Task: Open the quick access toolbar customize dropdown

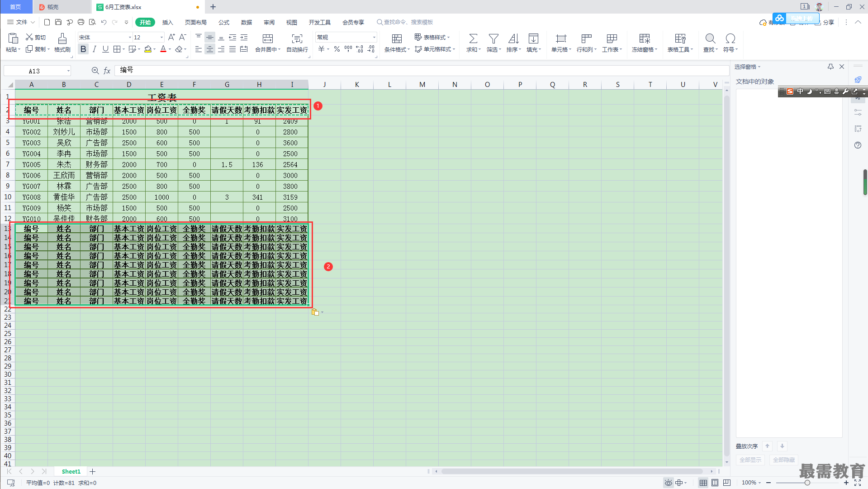Action: [126, 22]
